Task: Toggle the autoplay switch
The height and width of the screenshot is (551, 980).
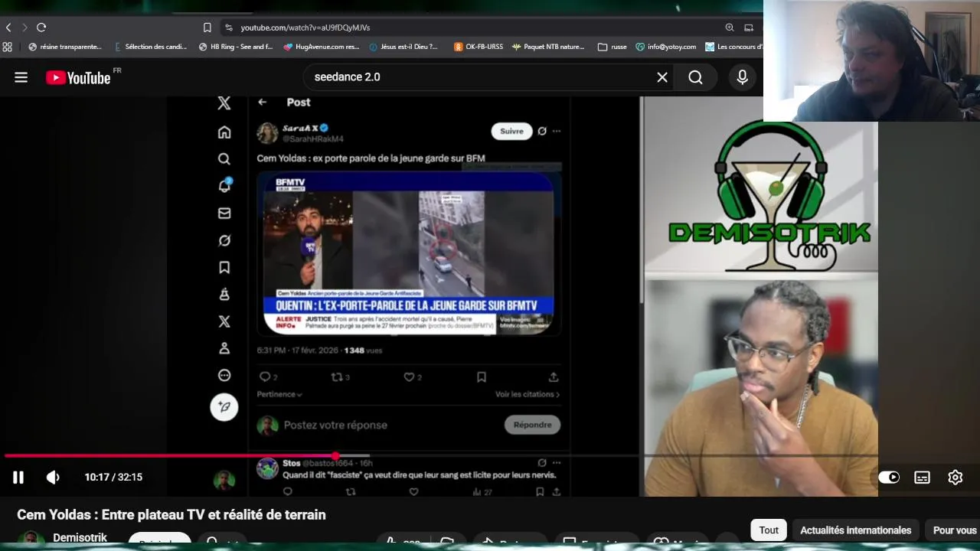Action: pos(889,478)
